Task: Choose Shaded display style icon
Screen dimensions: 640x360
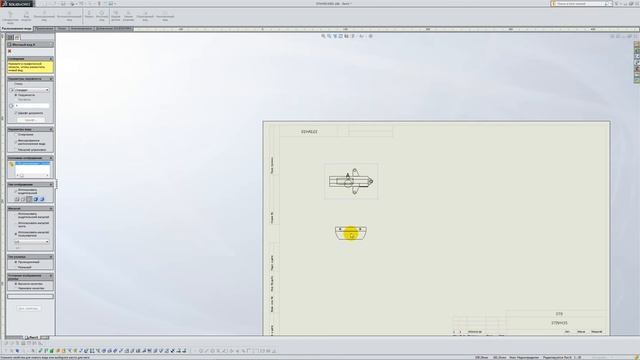Action: tap(42, 199)
